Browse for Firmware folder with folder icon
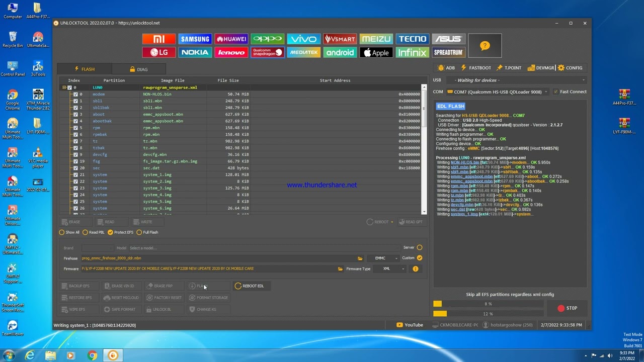 click(340, 269)
